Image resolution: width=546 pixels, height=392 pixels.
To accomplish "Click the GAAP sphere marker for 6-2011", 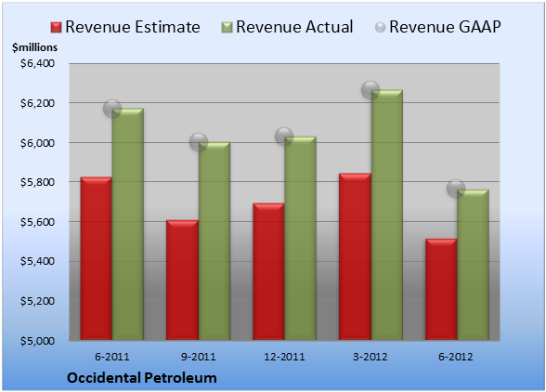I will tap(112, 109).
